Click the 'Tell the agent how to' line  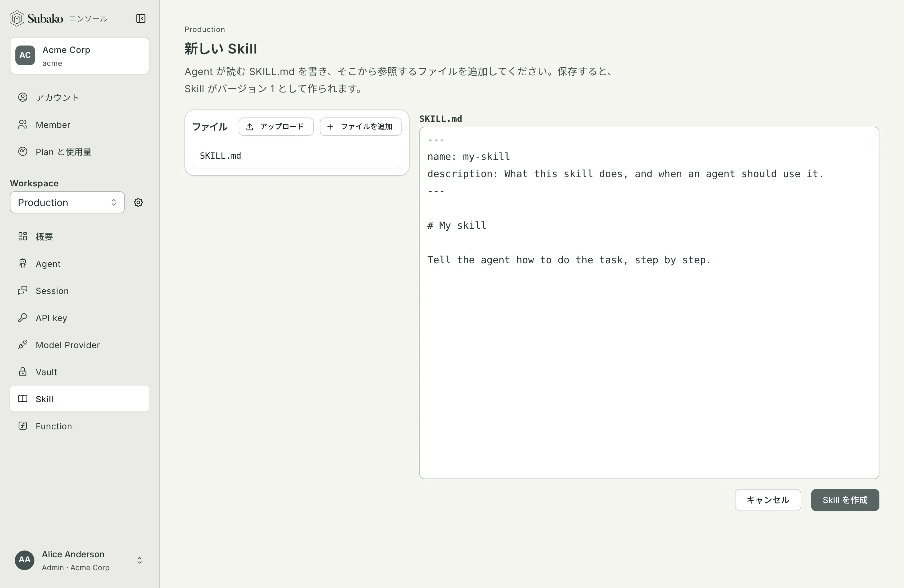click(569, 260)
